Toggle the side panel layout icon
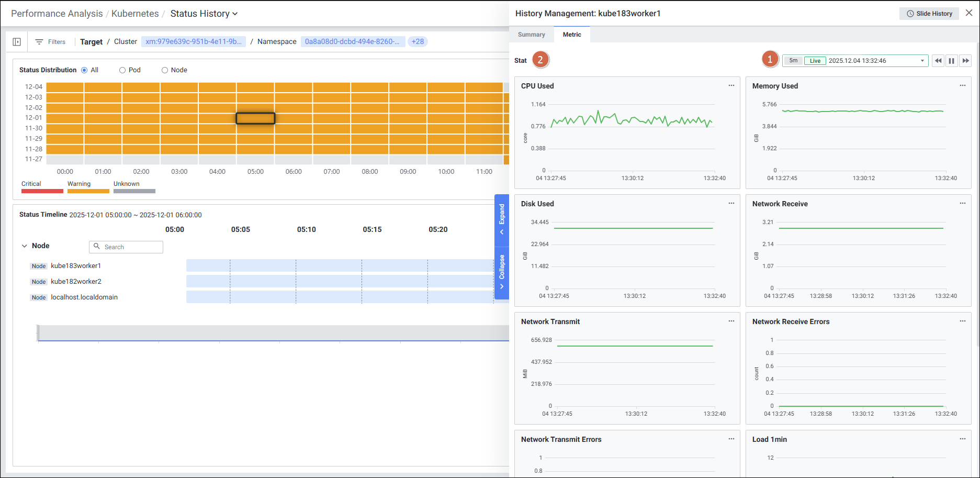The height and width of the screenshot is (478, 980). 17,42
